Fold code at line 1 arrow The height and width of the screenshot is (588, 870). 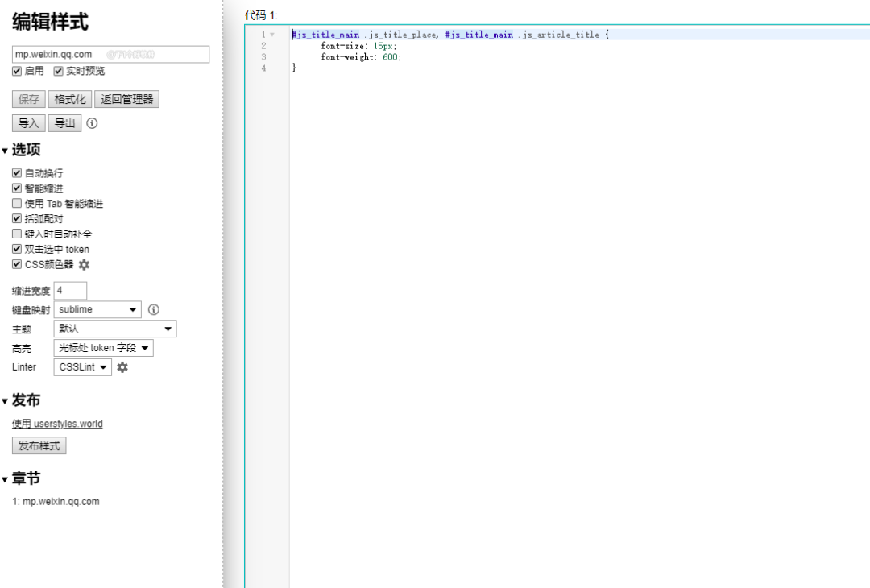[272, 35]
